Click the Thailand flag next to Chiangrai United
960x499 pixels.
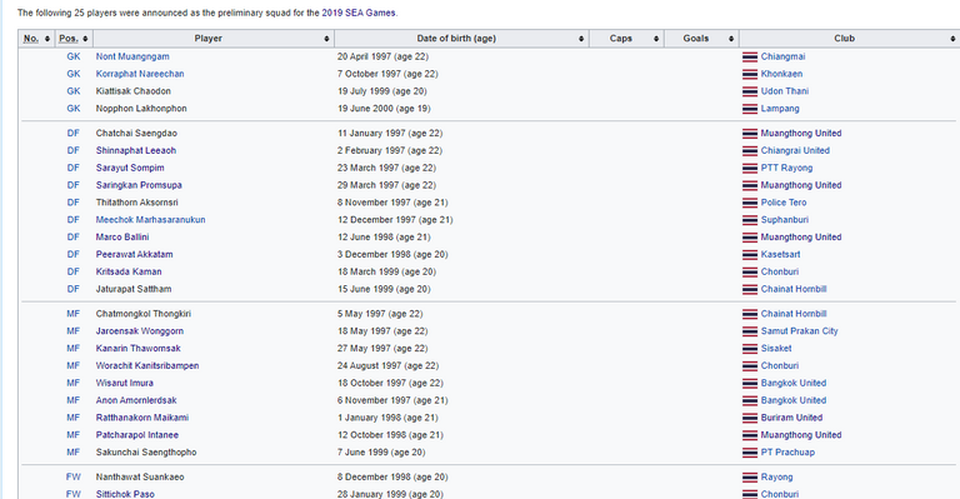(x=750, y=151)
